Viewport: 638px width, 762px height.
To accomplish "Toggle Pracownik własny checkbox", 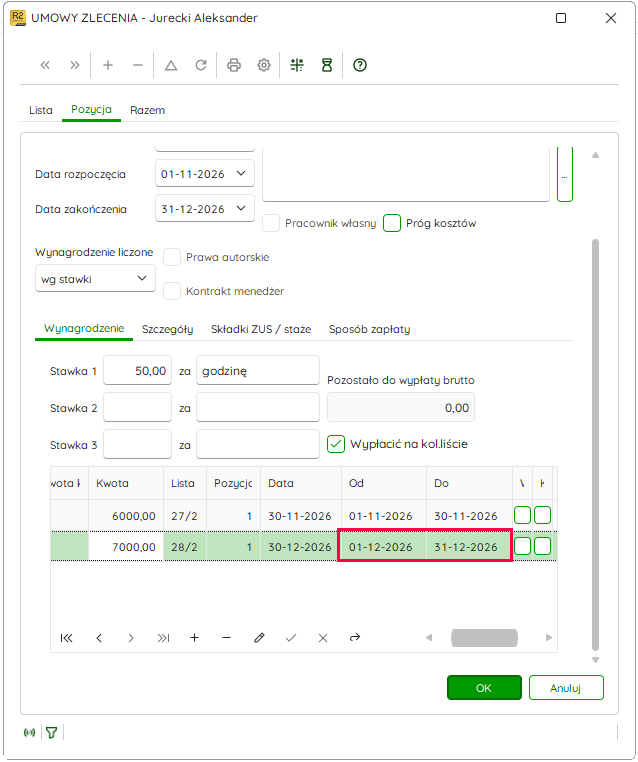I will coord(271,224).
